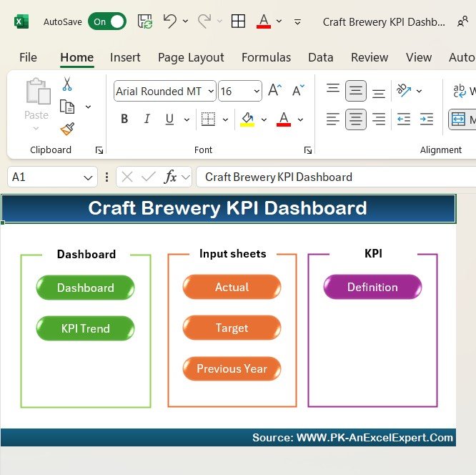Viewport: 476px width, 475px height.
Task: Click the Orientation text angle icon
Action: 404,90
